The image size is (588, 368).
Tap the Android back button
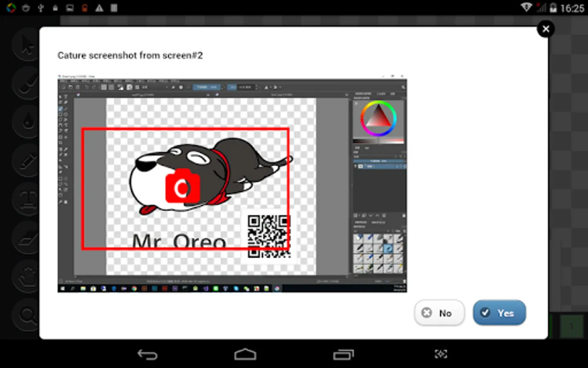(147, 354)
